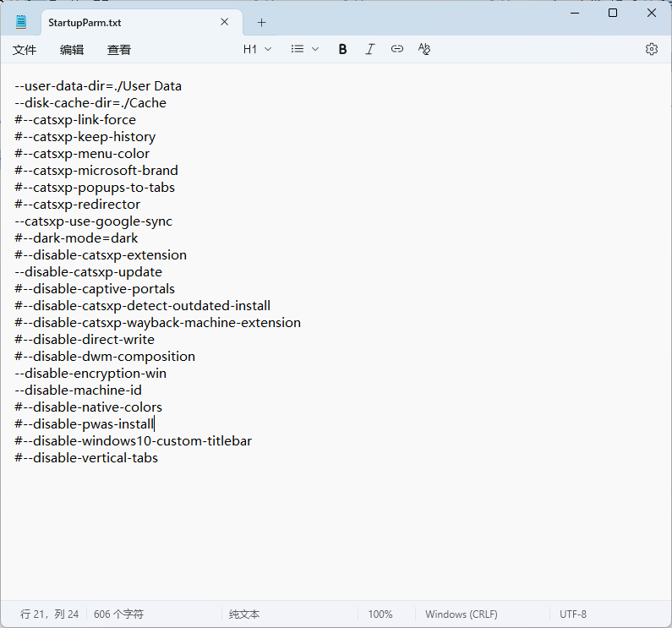Viewport: 672px width, 628px height.
Task: Open the 文件 menu
Action: pyautogui.click(x=25, y=50)
